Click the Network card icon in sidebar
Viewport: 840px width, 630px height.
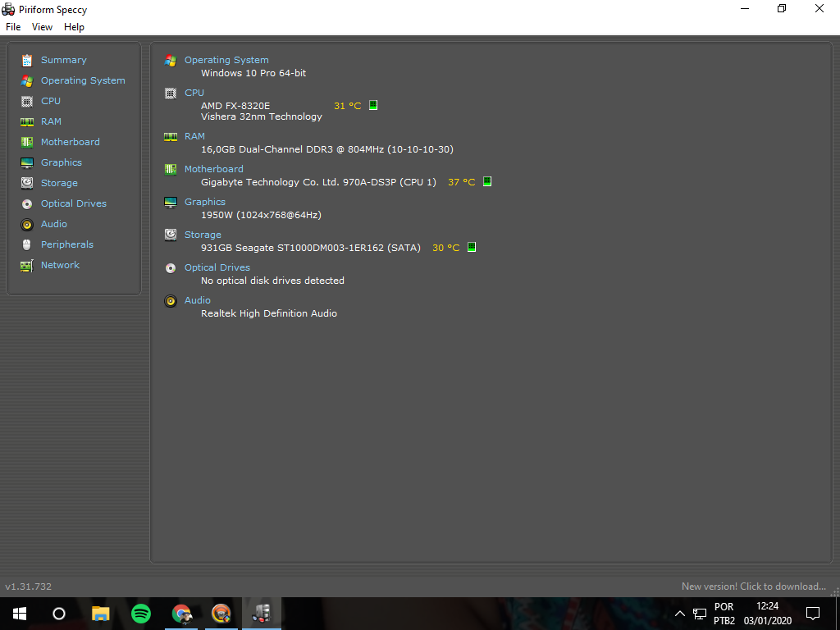click(27, 265)
